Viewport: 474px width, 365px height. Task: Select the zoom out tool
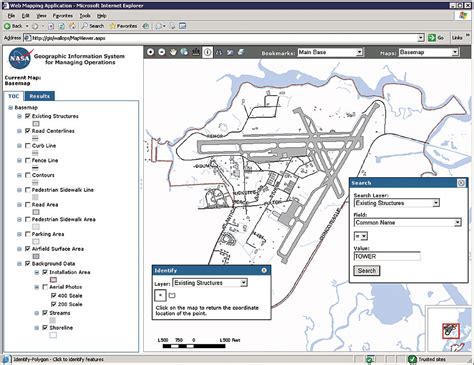point(162,52)
